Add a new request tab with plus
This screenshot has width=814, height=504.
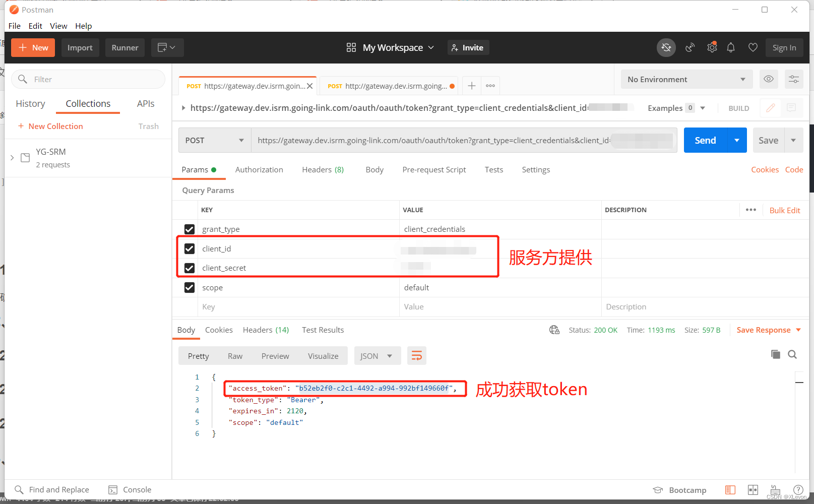point(471,86)
